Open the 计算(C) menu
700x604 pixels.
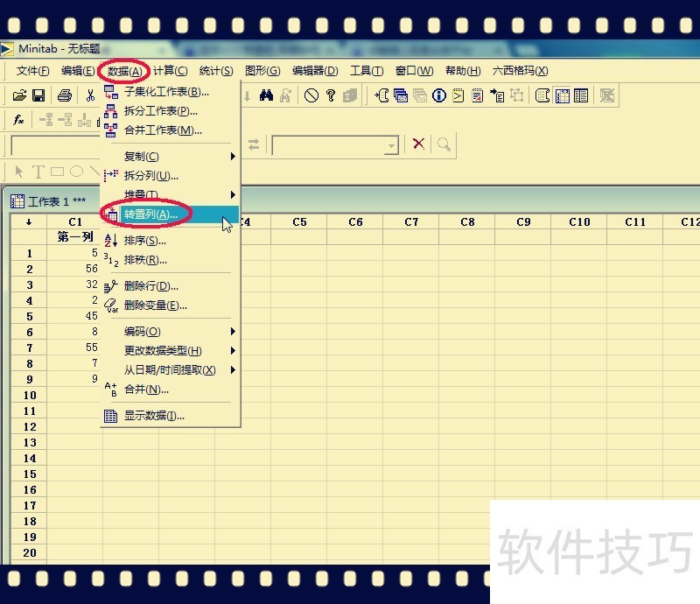pyautogui.click(x=170, y=71)
